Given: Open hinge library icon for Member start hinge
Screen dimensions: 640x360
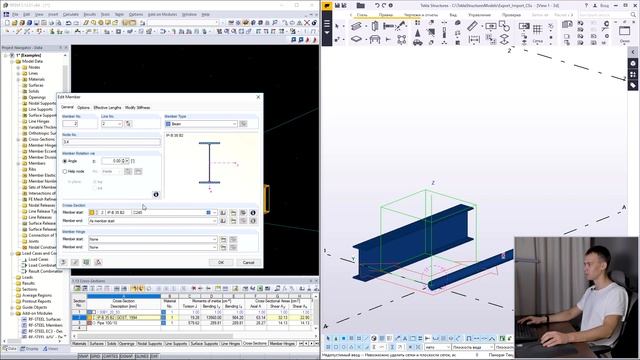Looking at the screenshot, I should 223,239.
